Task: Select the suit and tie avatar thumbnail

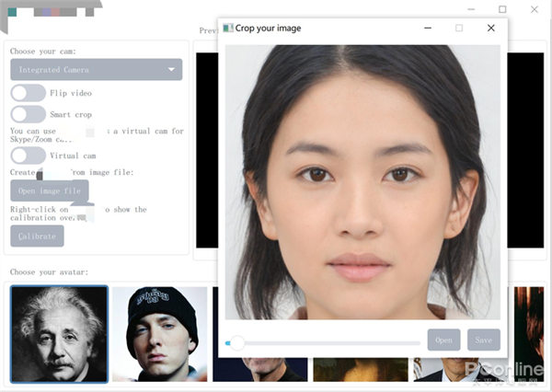Action: [461, 370]
